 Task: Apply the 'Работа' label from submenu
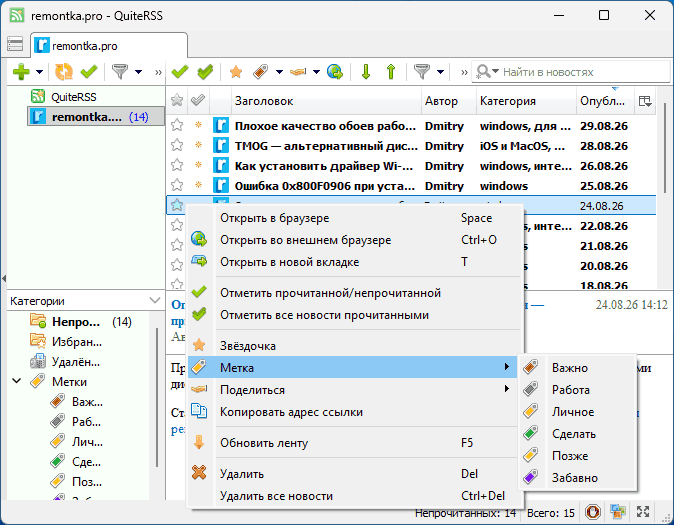pyautogui.click(x=577, y=390)
